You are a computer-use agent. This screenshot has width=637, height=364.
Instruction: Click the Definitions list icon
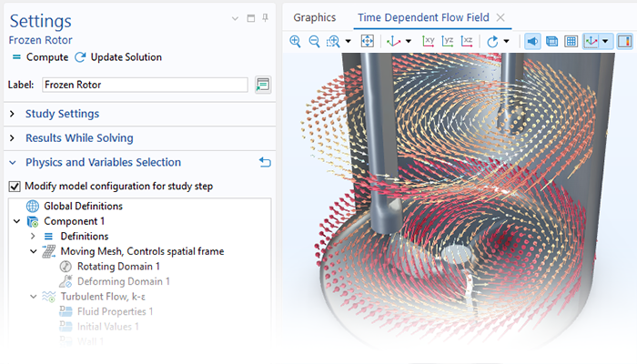[x=48, y=236]
